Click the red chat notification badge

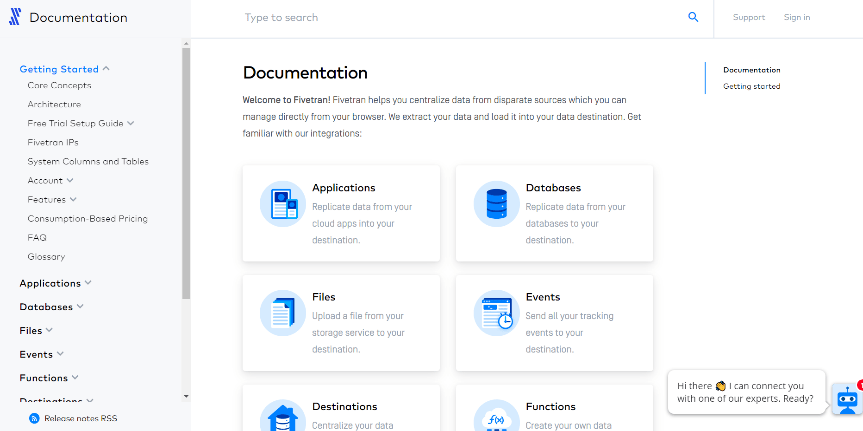coord(860,385)
